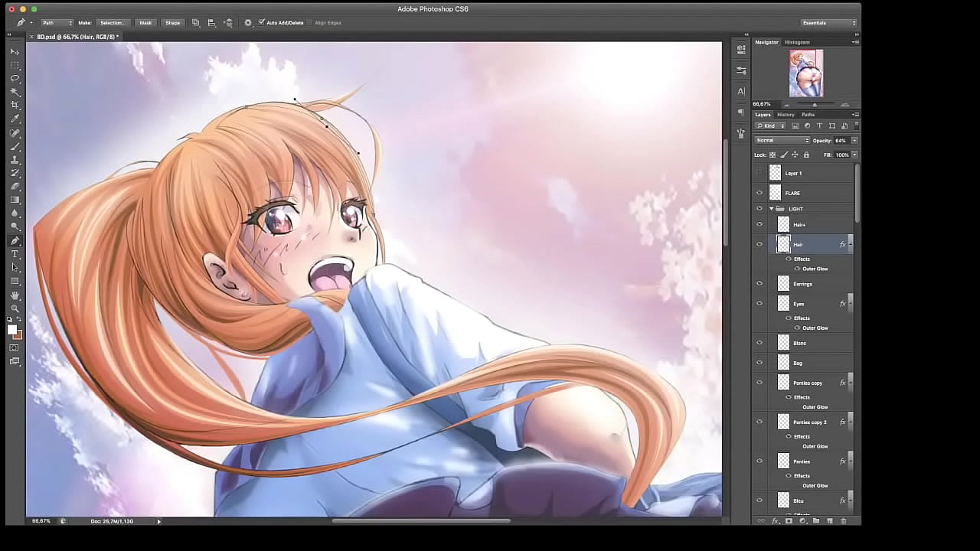Click the delete layer trash icon

pos(844,521)
